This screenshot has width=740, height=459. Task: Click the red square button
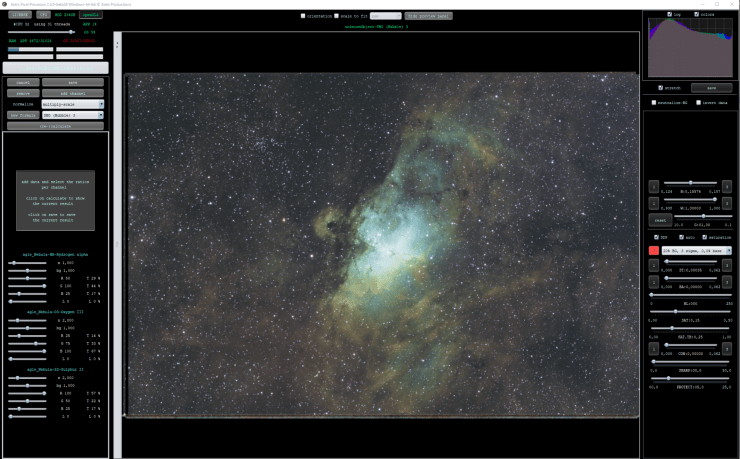point(654,250)
